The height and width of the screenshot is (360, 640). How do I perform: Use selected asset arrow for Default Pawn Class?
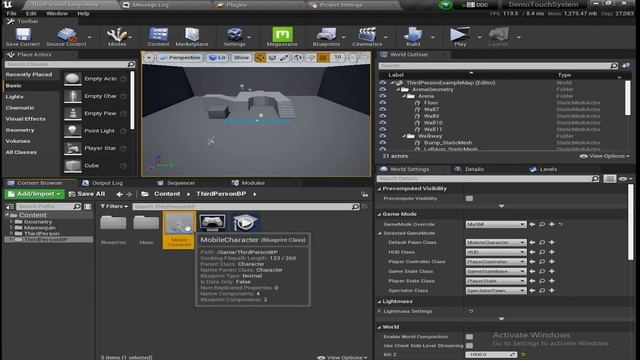(x=532, y=242)
